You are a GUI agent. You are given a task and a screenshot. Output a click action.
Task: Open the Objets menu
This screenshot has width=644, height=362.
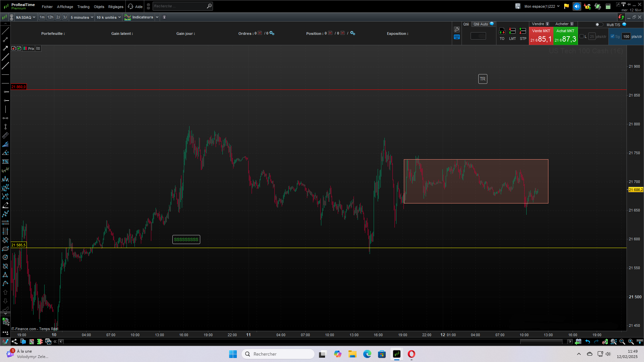[99, 7]
